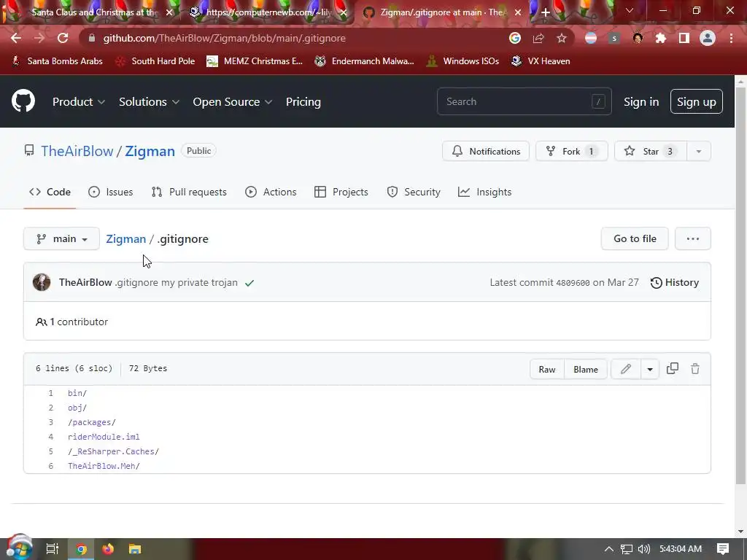Open the Security tab

[x=414, y=192]
